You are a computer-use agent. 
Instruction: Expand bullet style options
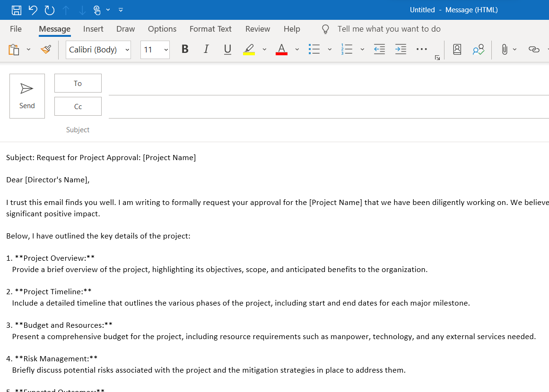pyautogui.click(x=330, y=50)
